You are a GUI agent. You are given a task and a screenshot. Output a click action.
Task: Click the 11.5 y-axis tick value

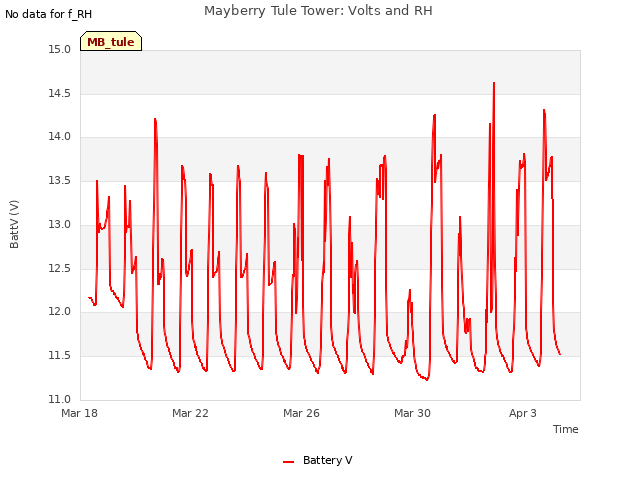(x=60, y=356)
